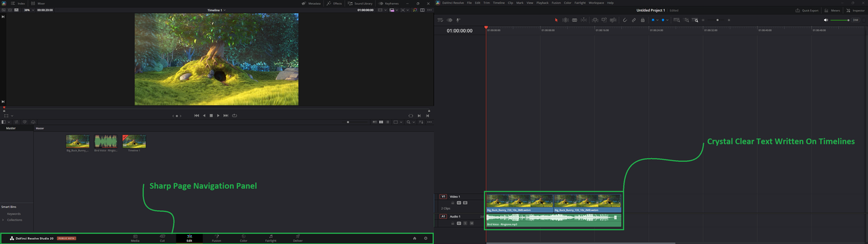Screen dimensions: 868x244
Task: Open the Mixer panel
Action: (x=38, y=3)
